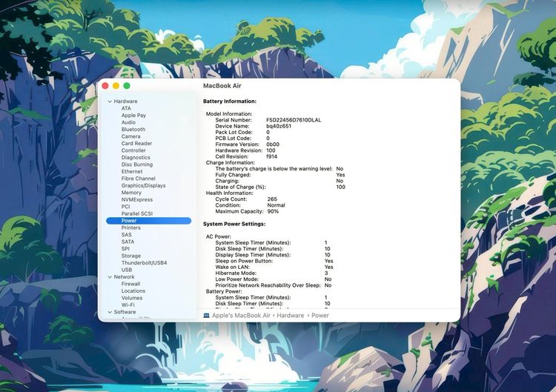Collapse the Hardware section in sidebar
This screenshot has height=392, width=556.
(110, 102)
